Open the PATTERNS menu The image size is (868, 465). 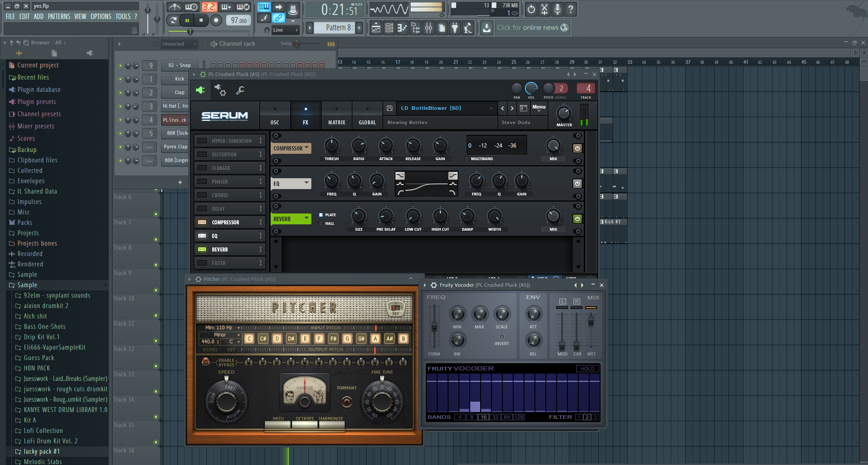pos(59,16)
